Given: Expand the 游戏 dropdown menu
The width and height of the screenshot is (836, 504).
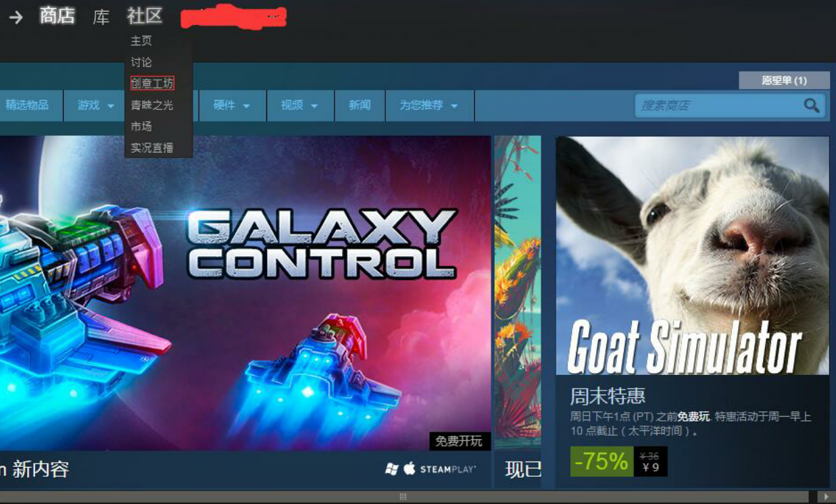Looking at the screenshot, I should [x=96, y=105].
